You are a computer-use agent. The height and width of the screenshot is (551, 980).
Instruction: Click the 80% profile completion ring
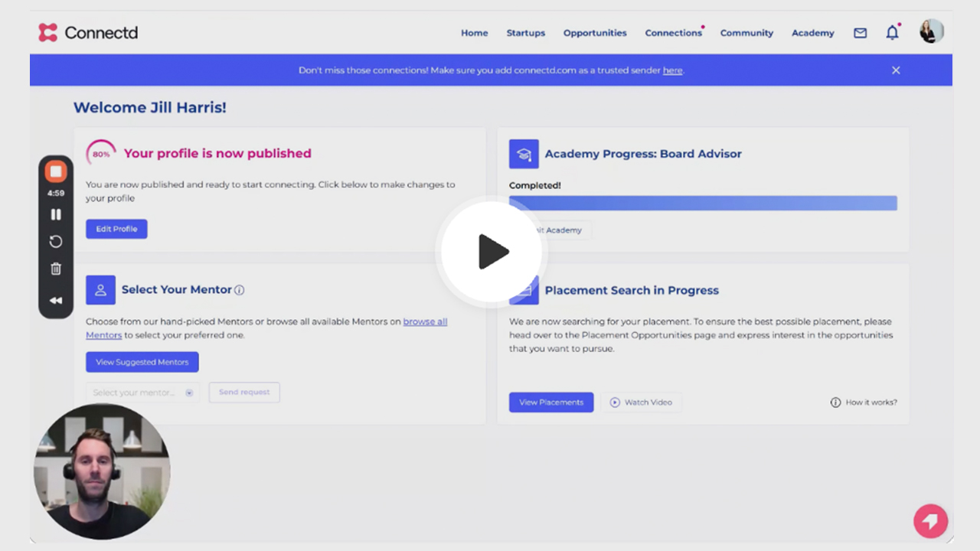(x=101, y=154)
